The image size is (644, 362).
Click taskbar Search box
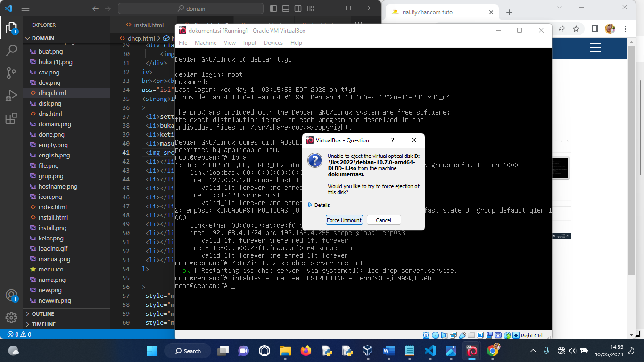[188, 351]
